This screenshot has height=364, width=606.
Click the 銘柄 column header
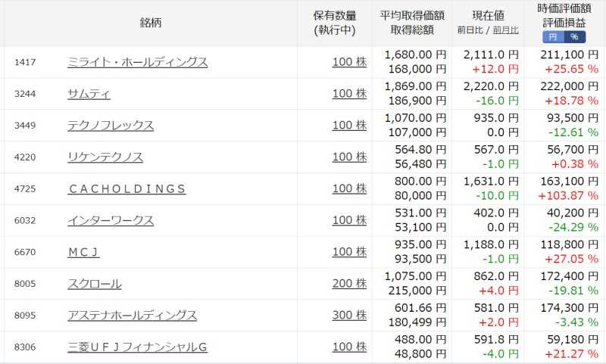pos(150,23)
